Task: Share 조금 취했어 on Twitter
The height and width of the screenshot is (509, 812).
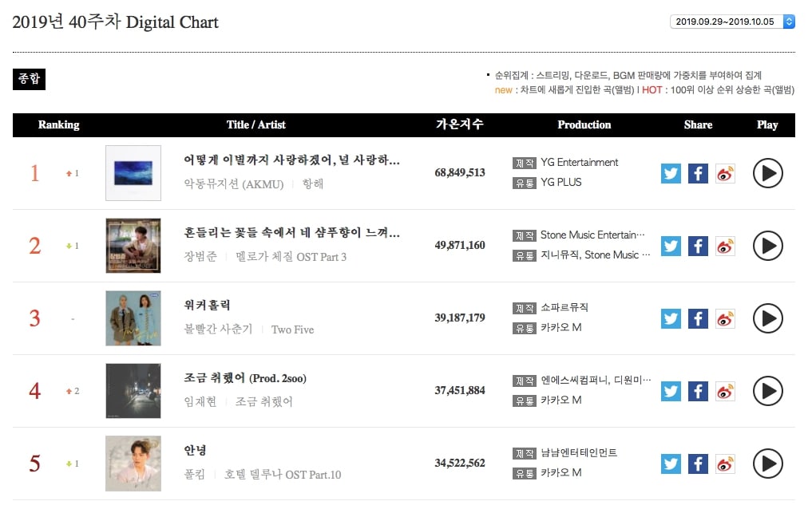Action: (671, 391)
